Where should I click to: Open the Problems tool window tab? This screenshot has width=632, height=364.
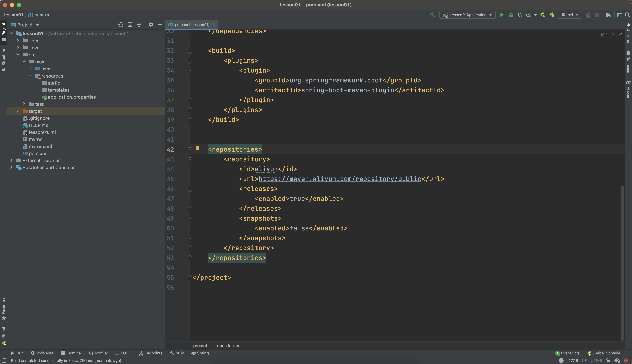[x=42, y=353]
